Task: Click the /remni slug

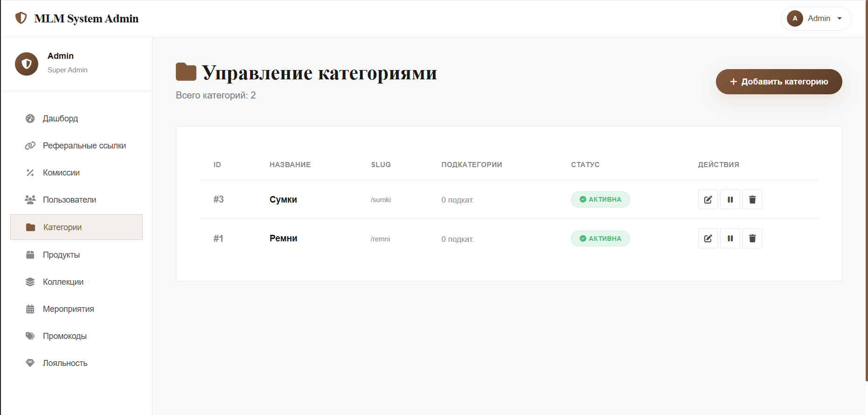Action: [x=380, y=239]
